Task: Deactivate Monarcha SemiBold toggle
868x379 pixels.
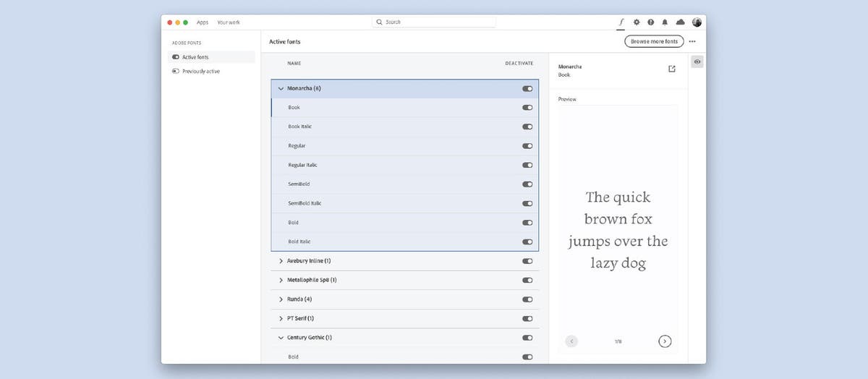Action: pos(527,184)
